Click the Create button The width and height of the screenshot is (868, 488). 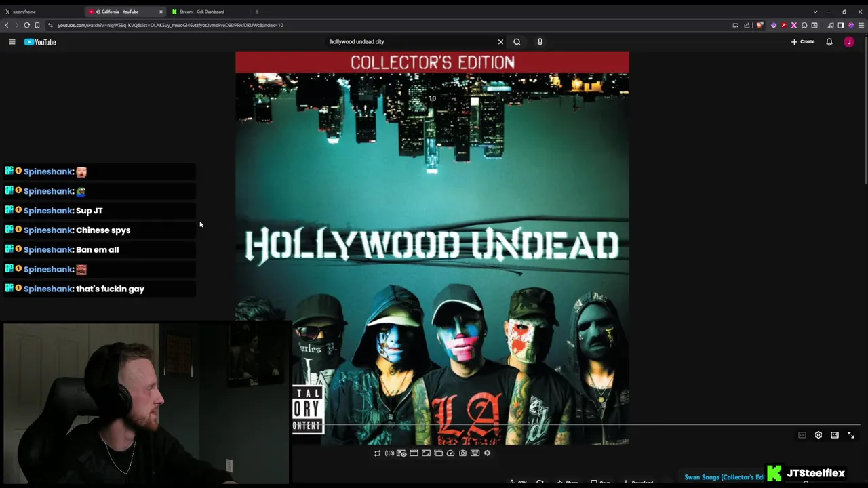click(x=803, y=42)
